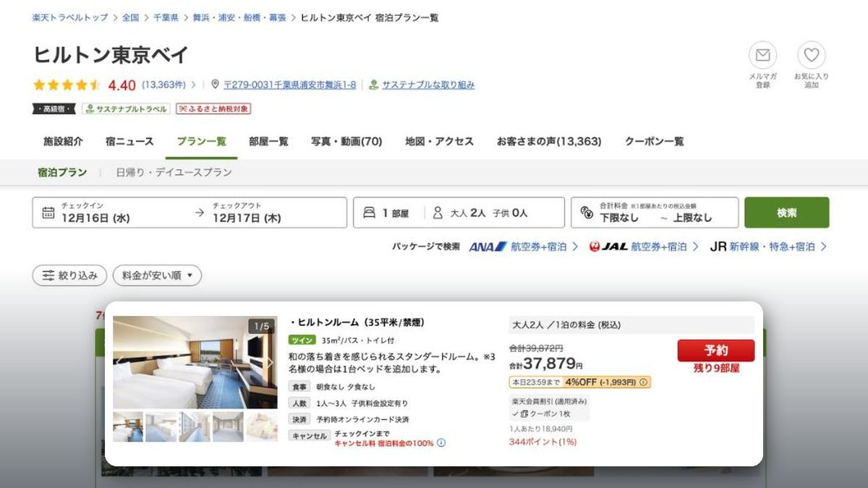The image size is (868, 488).
Task: Click the yen price icon
Action: coord(587,213)
